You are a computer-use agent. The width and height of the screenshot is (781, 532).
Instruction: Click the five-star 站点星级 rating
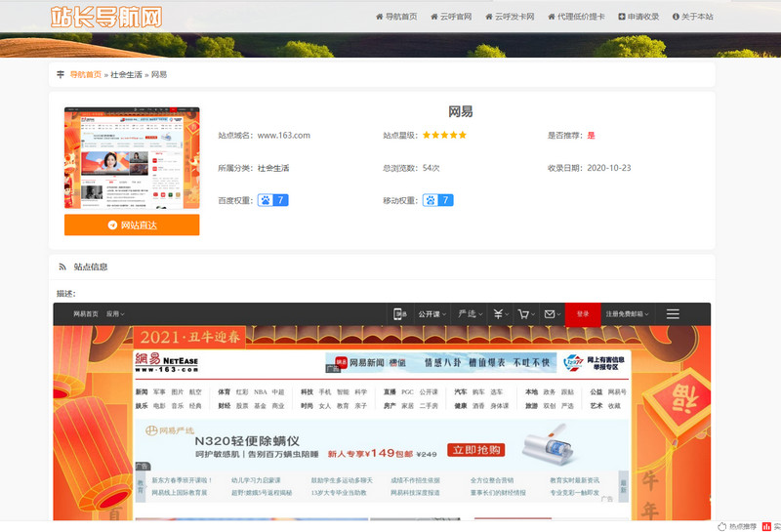click(x=445, y=135)
